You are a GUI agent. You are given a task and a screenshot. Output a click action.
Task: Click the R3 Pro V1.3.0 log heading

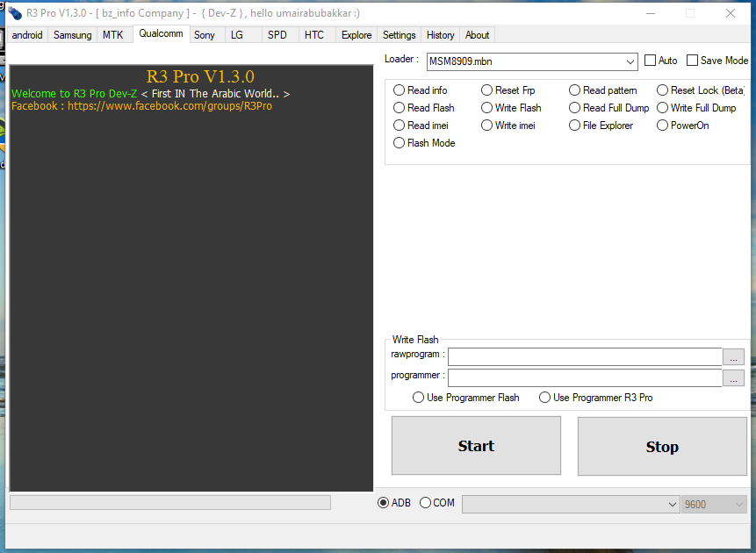click(200, 76)
